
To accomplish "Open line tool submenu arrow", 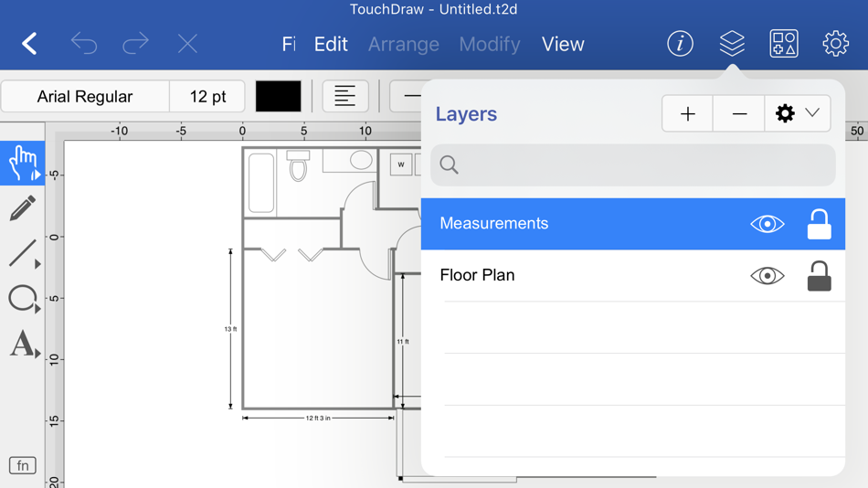I will coord(37,264).
